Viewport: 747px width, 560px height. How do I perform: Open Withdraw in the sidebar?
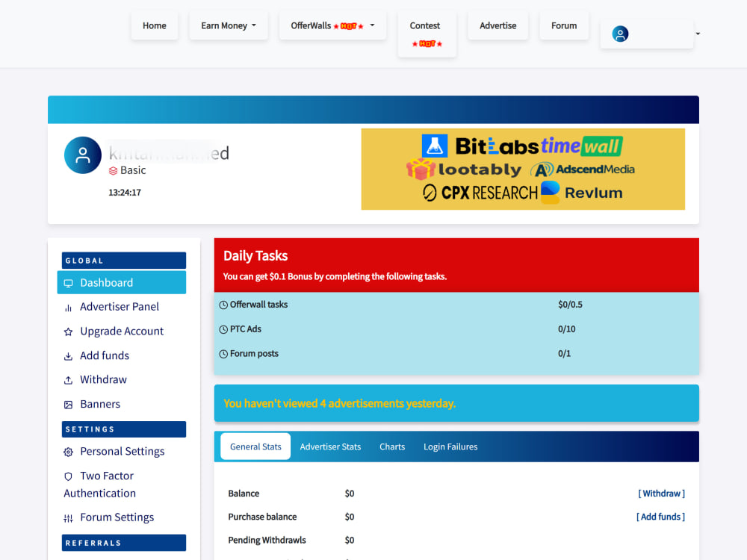pyautogui.click(x=103, y=379)
